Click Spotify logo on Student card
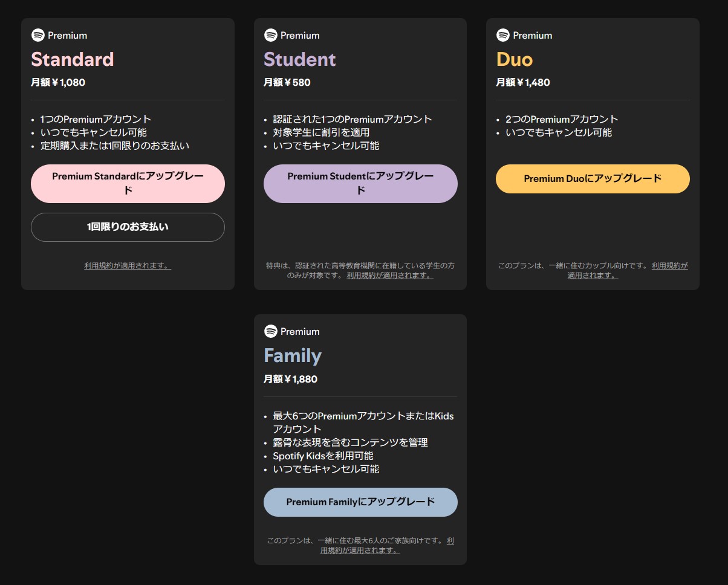Viewport: 728px width, 585px height. tap(271, 35)
